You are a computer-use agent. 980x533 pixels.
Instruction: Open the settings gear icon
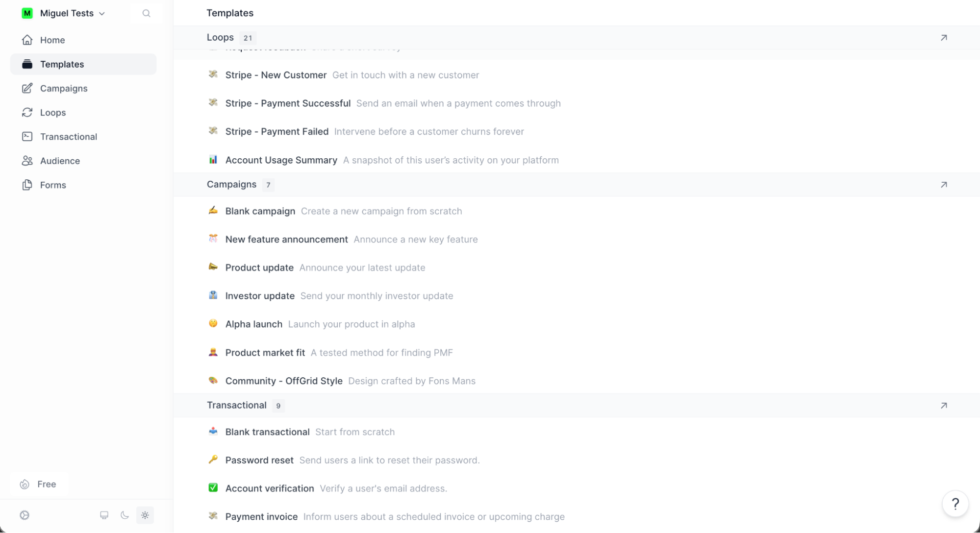[25, 515]
